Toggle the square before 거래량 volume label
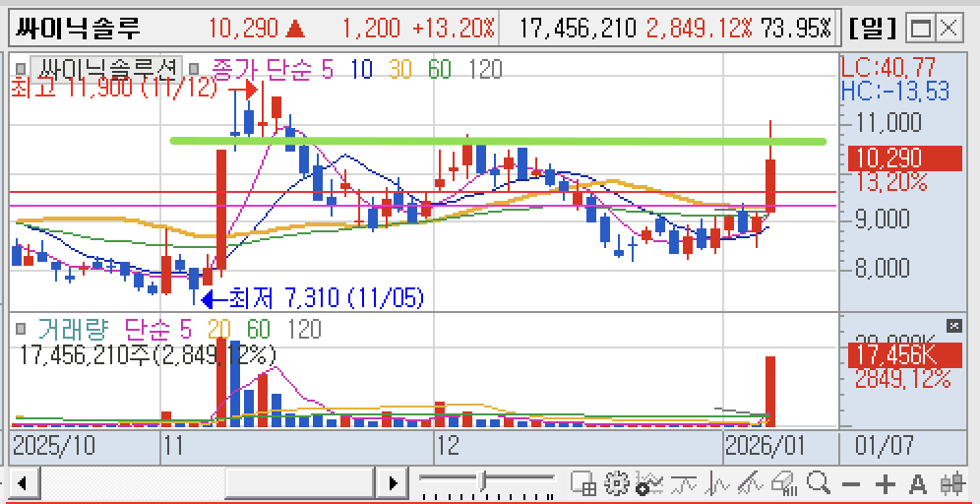Screen dimensions: 980x504 (x=20, y=329)
